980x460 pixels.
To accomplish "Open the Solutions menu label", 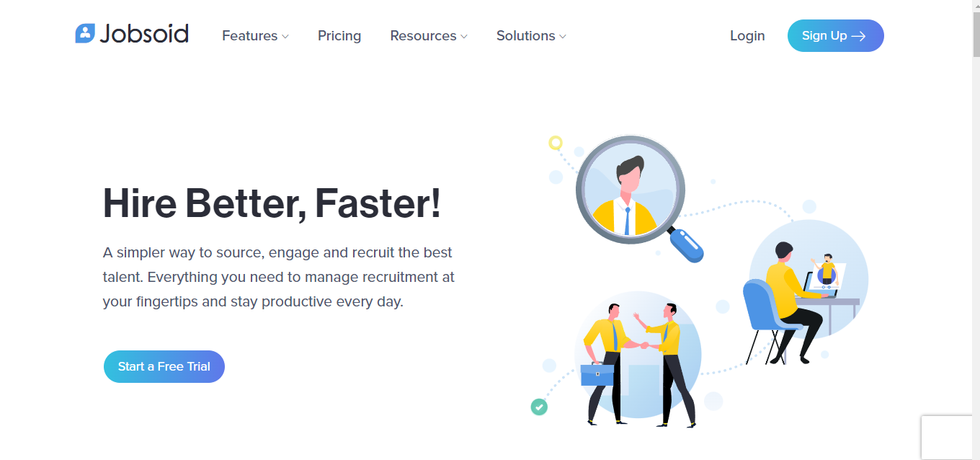I will coord(525,36).
